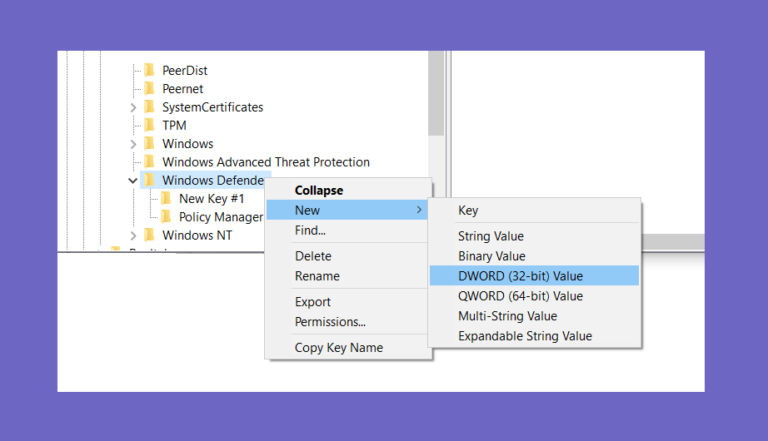768x441 pixels.
Task: Select New in the context menu
Action: pos(347,210)
